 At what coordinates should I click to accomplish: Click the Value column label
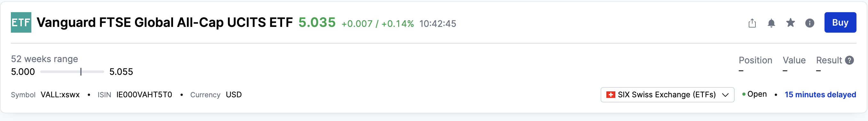[794, 60]
